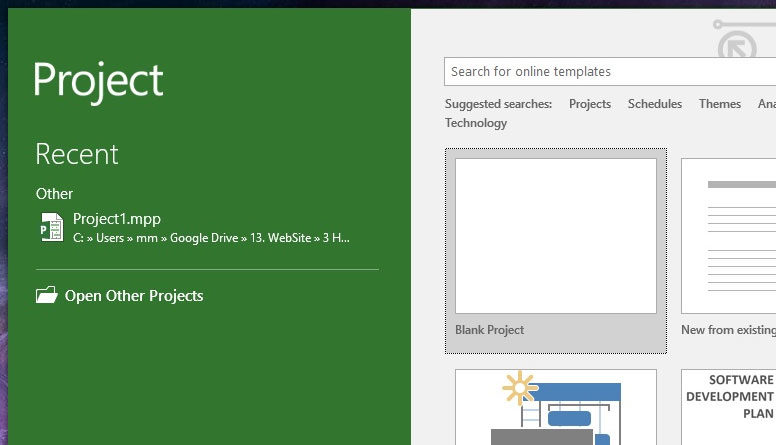Open the template showing a sun and house
Screen dimensions: 776x445
(x=556, y=407)
